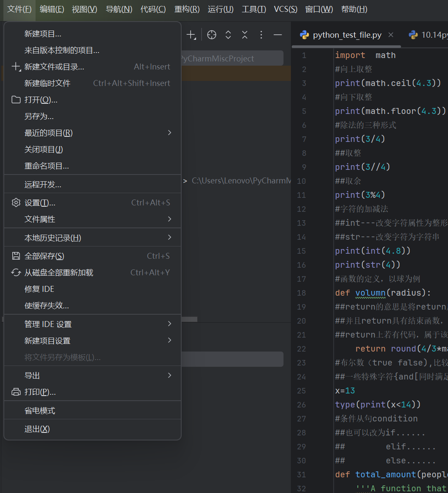
Task: Expand the 管理 IDE 设置 submenu arrow
Action: [169, 324]
